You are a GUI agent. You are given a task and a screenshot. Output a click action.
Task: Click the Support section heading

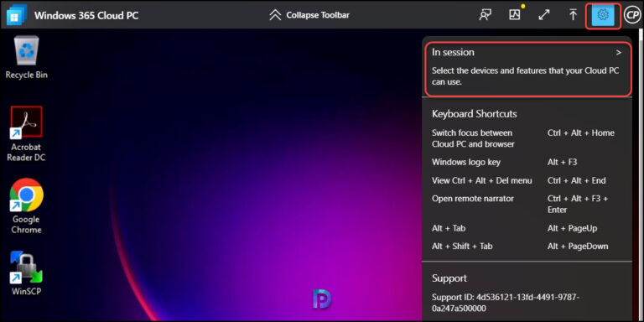click(449, 278)
